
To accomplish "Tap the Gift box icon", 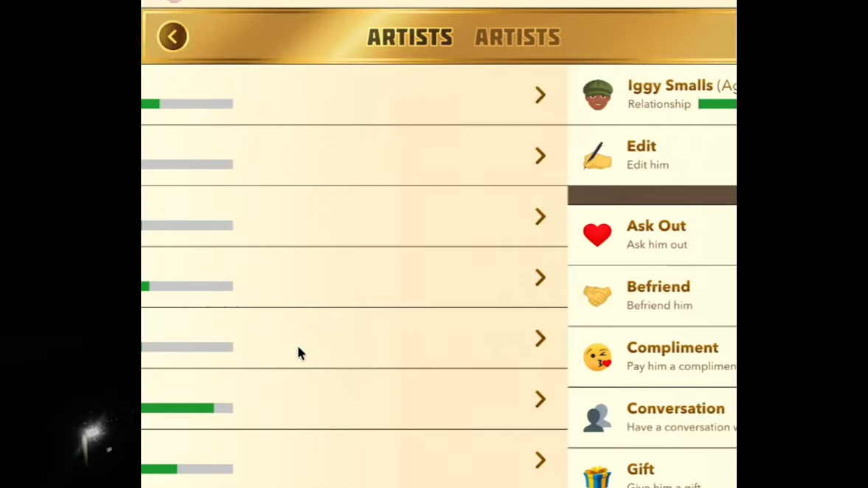I will [597, 476].
